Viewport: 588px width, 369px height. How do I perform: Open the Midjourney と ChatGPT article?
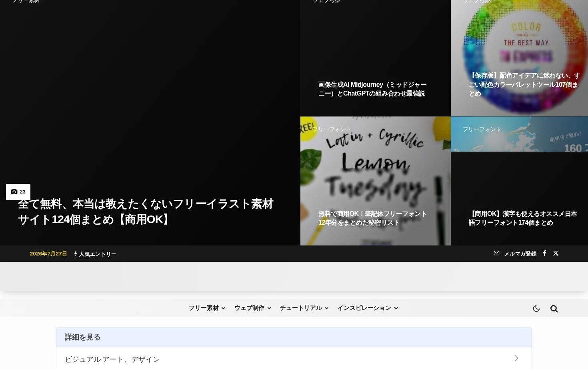pyautogui.click(x=372, y=89)
